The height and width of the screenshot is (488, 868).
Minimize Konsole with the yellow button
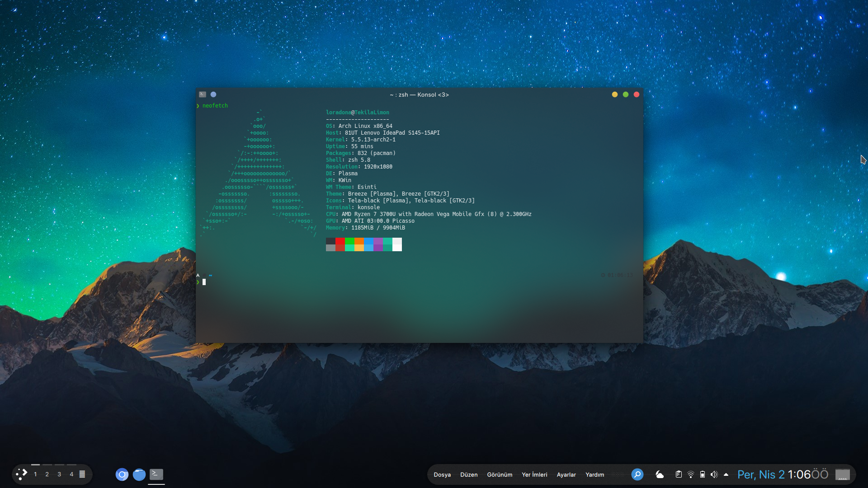tap(615, 94)
